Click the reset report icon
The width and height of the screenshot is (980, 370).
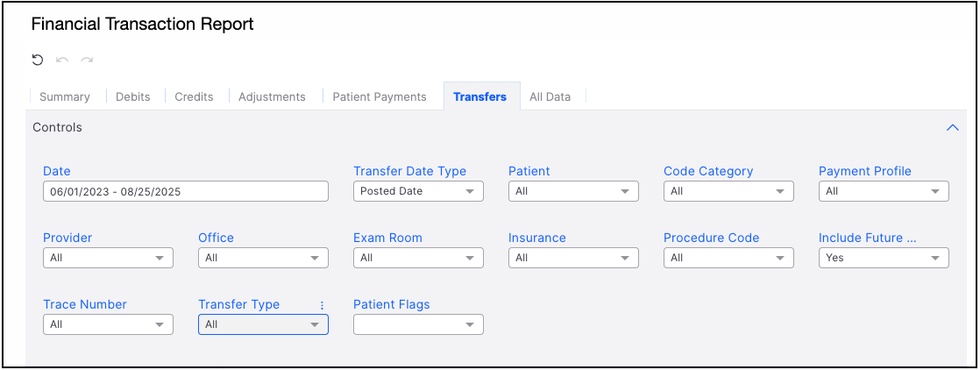pos(37,60)
